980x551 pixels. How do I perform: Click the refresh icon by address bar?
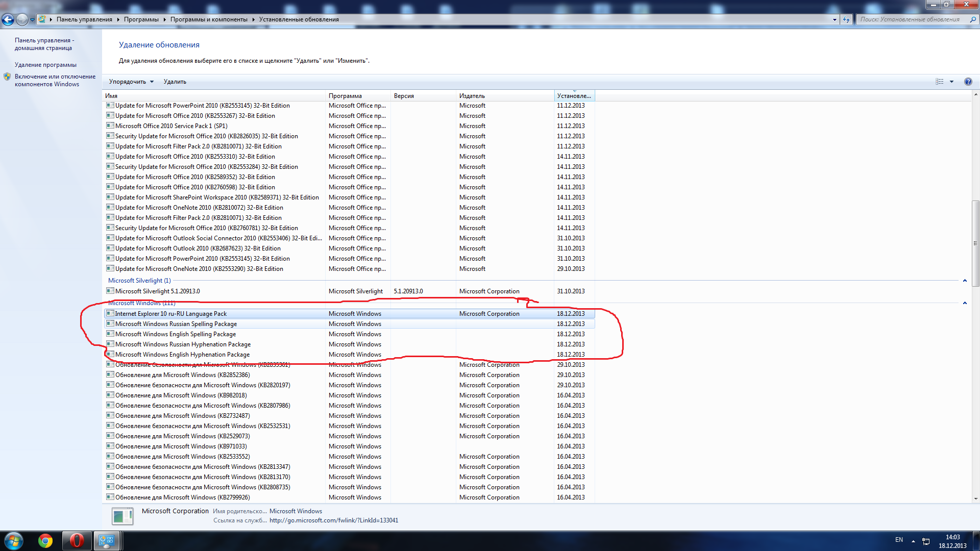pos(846,19)
